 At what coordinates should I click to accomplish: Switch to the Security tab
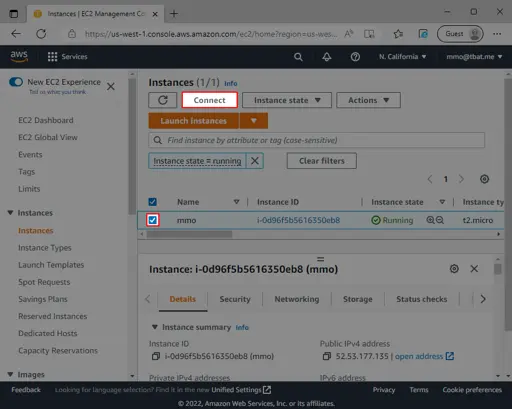[x=235, y=299]
